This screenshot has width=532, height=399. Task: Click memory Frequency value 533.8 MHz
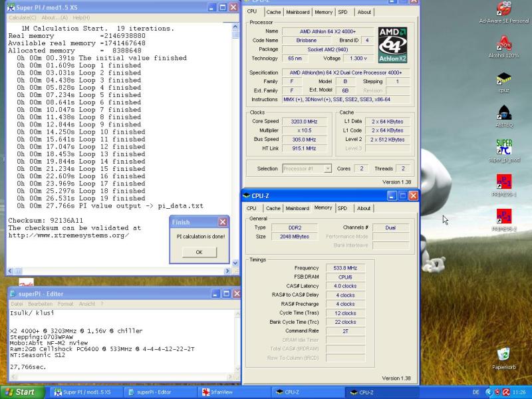tap(345, 268)
